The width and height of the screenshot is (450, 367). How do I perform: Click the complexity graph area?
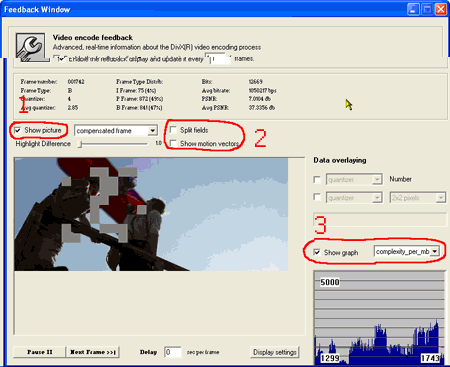379,317
